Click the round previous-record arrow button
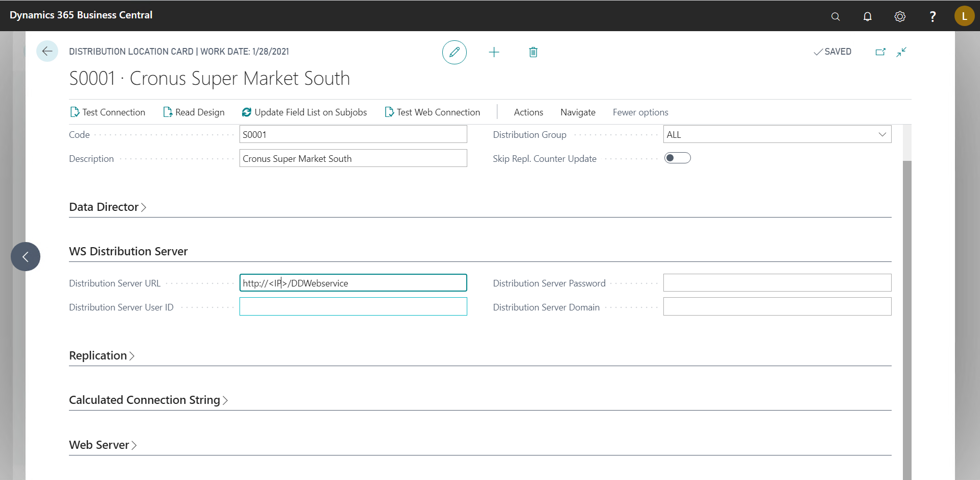Image resolution: width=980 pixels, height=480 pixels. 26,256
